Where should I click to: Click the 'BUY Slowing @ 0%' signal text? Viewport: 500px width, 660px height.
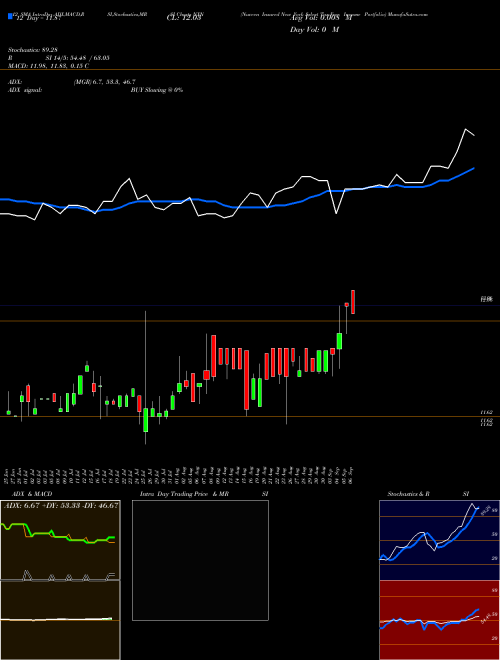[157, 90]
